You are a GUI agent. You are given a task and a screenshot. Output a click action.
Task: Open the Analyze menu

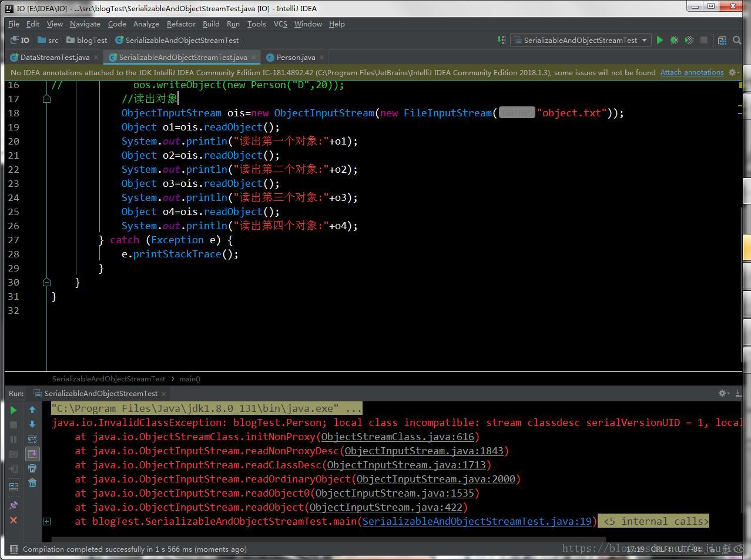(x=146, y=24)
